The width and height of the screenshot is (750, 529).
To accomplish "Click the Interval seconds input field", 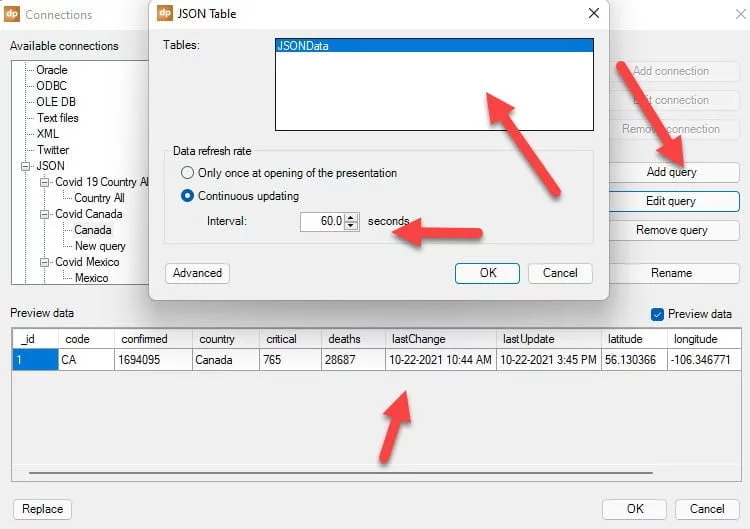I will 322,221.
